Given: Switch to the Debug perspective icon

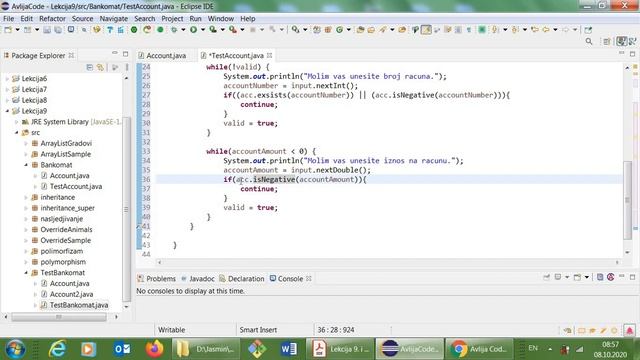Looking at the screenshot, I should (x=633, y=41).
